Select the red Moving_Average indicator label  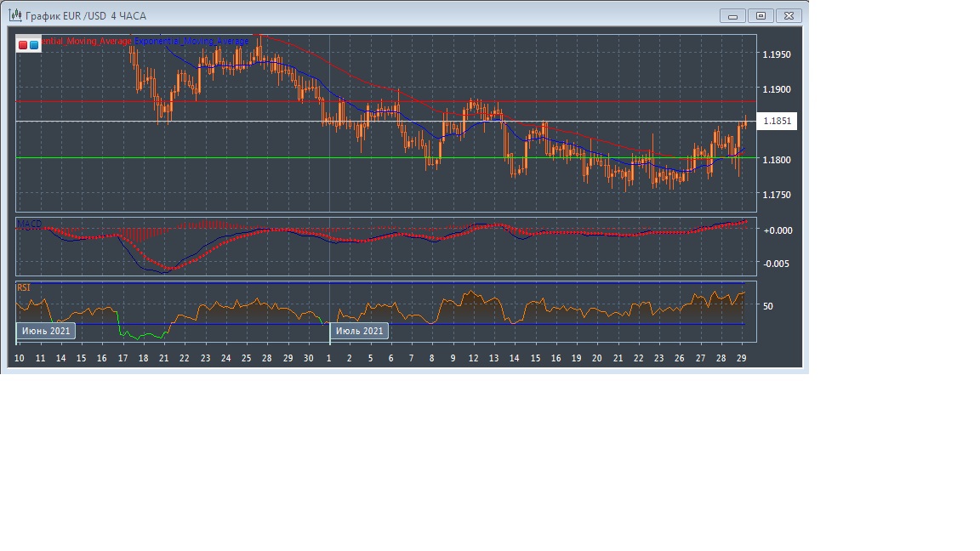87,41
